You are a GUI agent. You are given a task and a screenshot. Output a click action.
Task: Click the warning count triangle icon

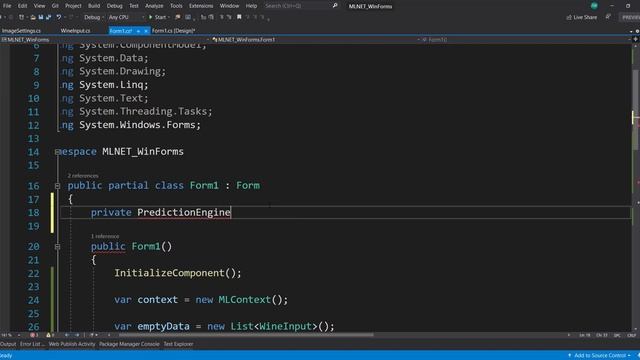pos(48,335)
